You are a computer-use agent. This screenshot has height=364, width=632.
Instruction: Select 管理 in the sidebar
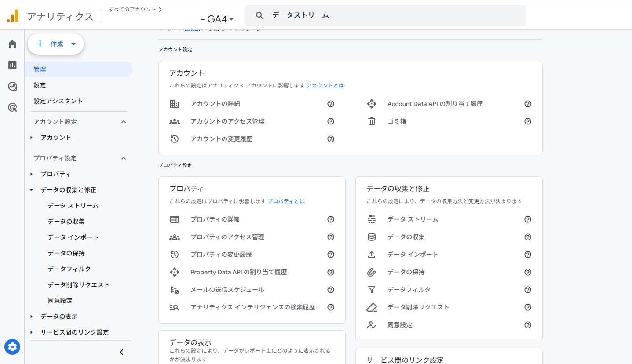[79, 69]
